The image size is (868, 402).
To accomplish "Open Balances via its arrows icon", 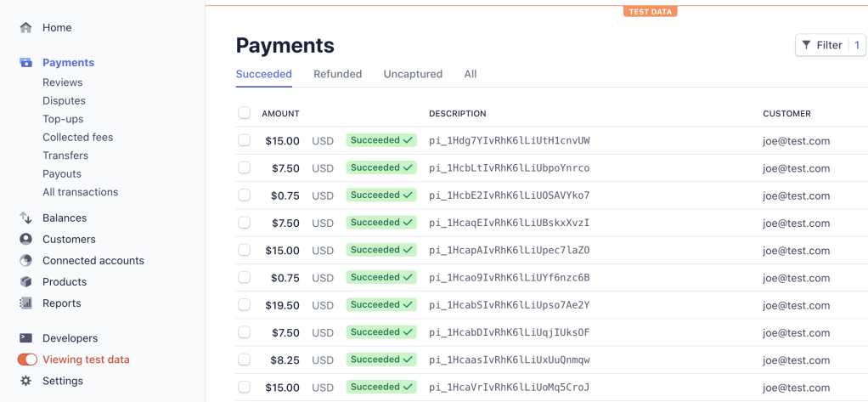I will pyautogui.click(x=25, y=218).
